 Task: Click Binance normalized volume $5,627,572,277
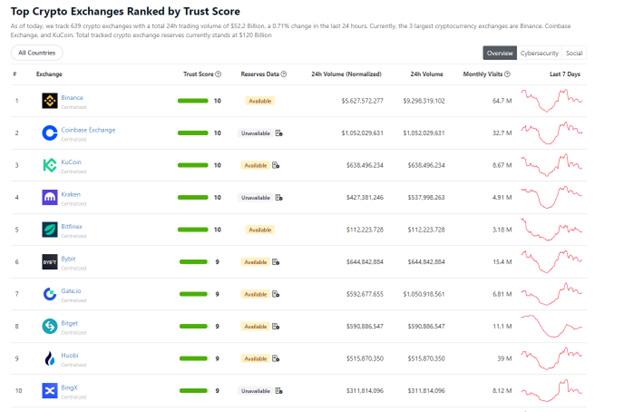(362, 101)
